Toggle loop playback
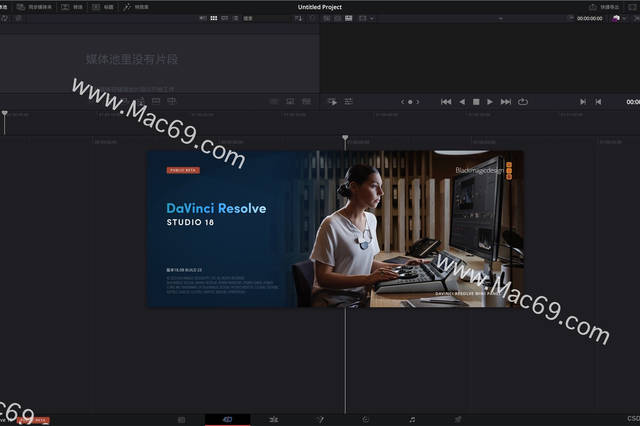This screenshot has width=640, height=426. (523, 102)
